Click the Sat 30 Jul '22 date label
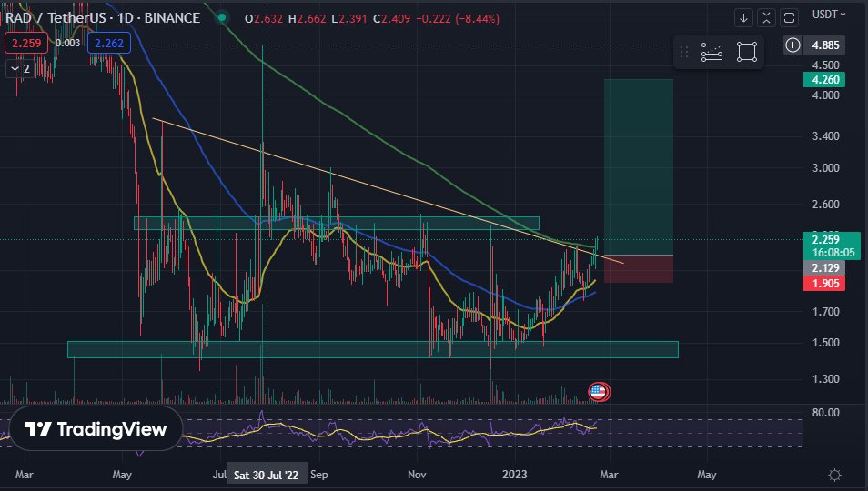 (267, 475)
